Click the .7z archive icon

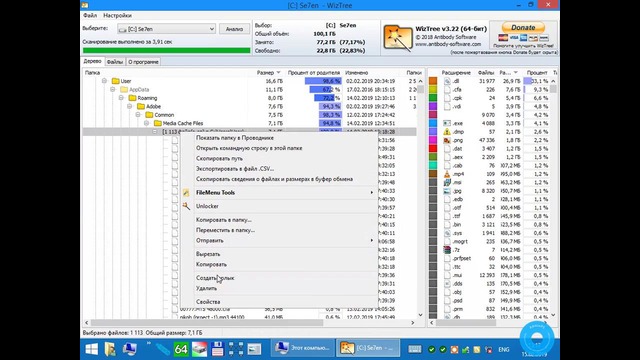point(447,250)
